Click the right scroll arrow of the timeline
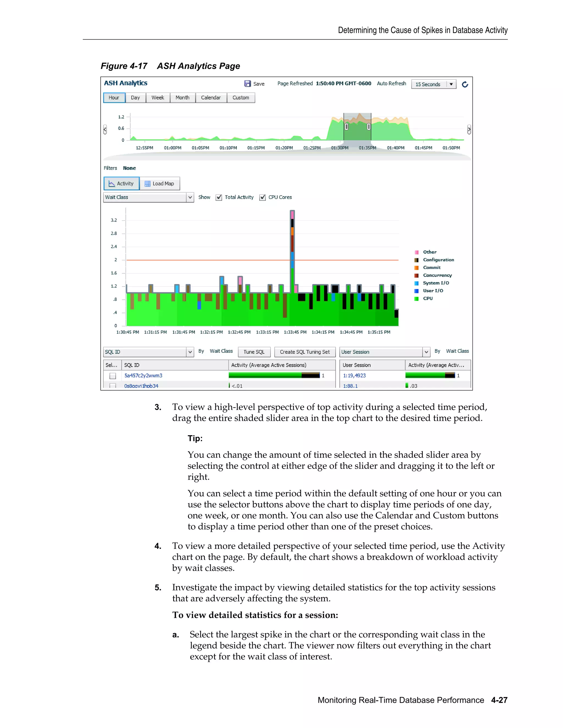563x728 pixels. coord(469,129)
